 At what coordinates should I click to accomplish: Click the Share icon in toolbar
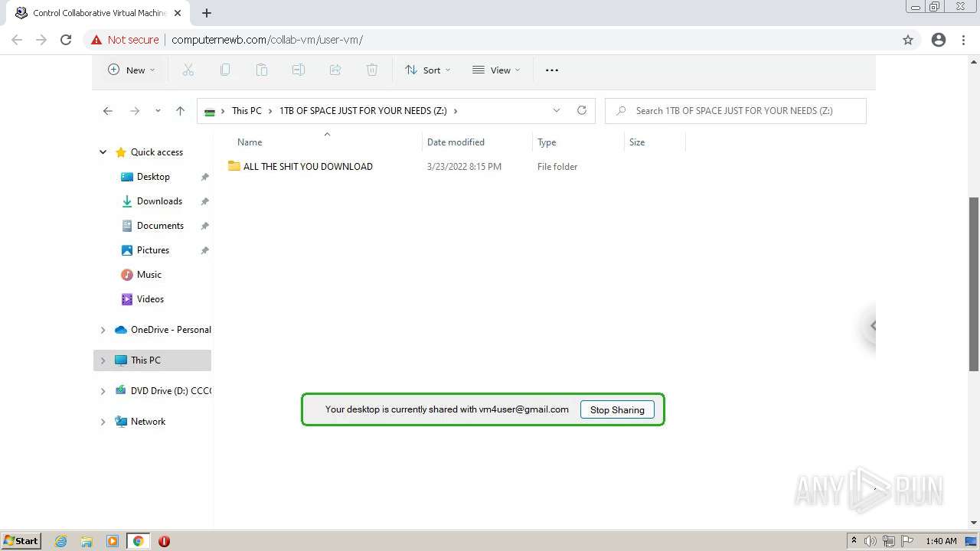point(335,70)
